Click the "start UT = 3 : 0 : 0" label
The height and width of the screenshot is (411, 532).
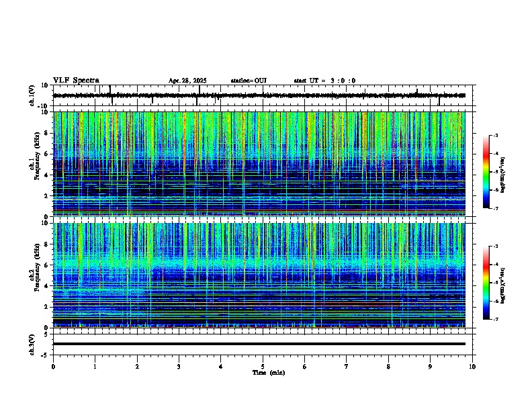click(x=324, y=81)
